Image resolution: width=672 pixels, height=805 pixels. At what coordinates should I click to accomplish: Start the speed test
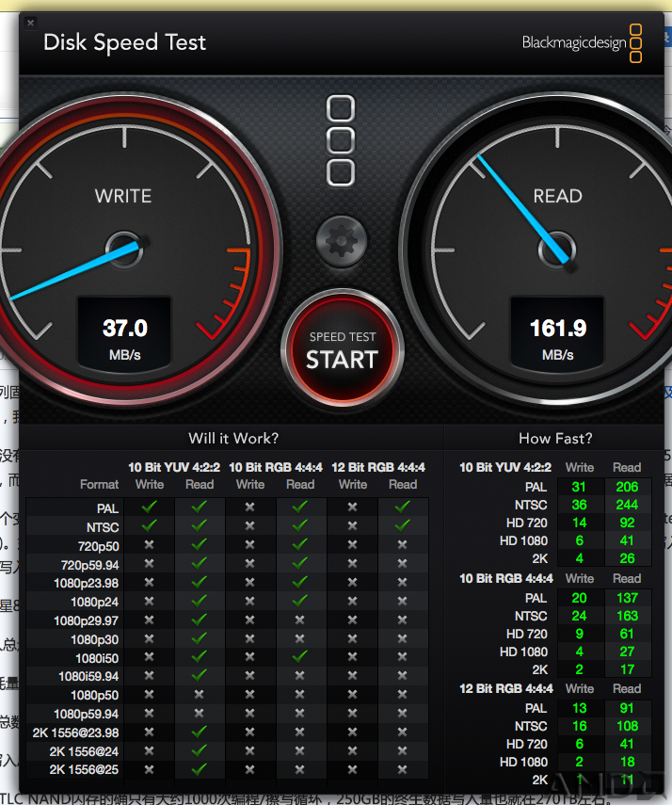click(x=343, y=348)
